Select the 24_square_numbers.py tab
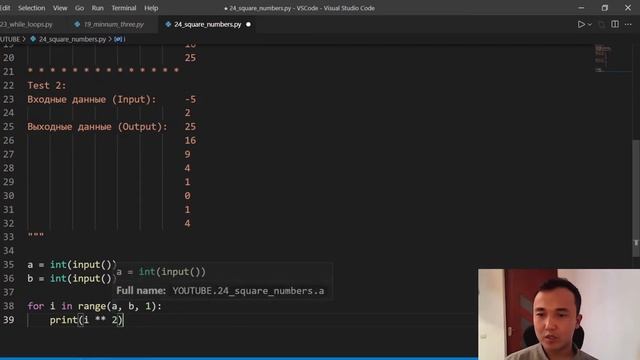The height and width of the screenshot is (360, 640). pos(207,24)
